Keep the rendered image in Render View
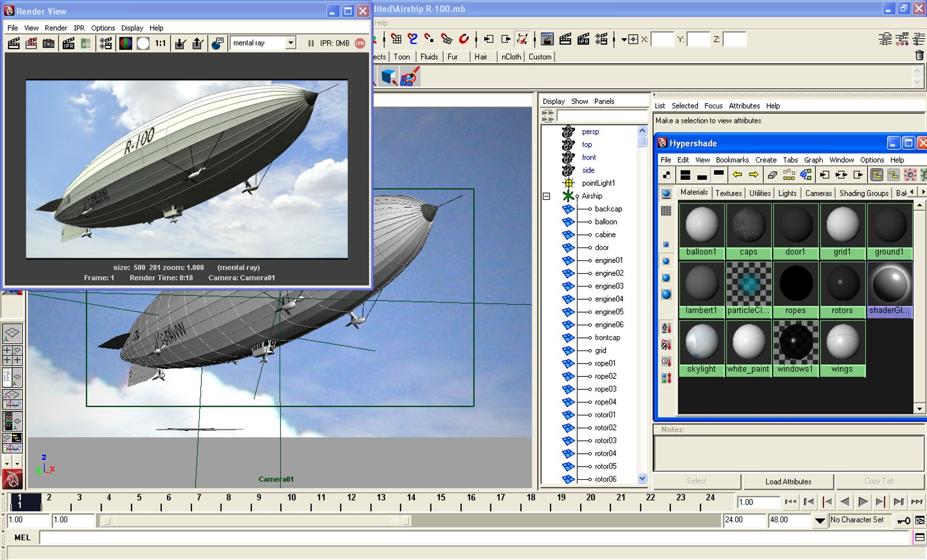Viewport: 927px width, 560px height. (x=180, y=44)
